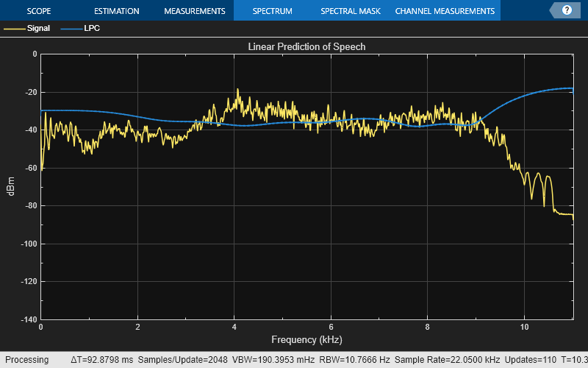Click the -140 y-axis tick label

(x=29, y=319)
